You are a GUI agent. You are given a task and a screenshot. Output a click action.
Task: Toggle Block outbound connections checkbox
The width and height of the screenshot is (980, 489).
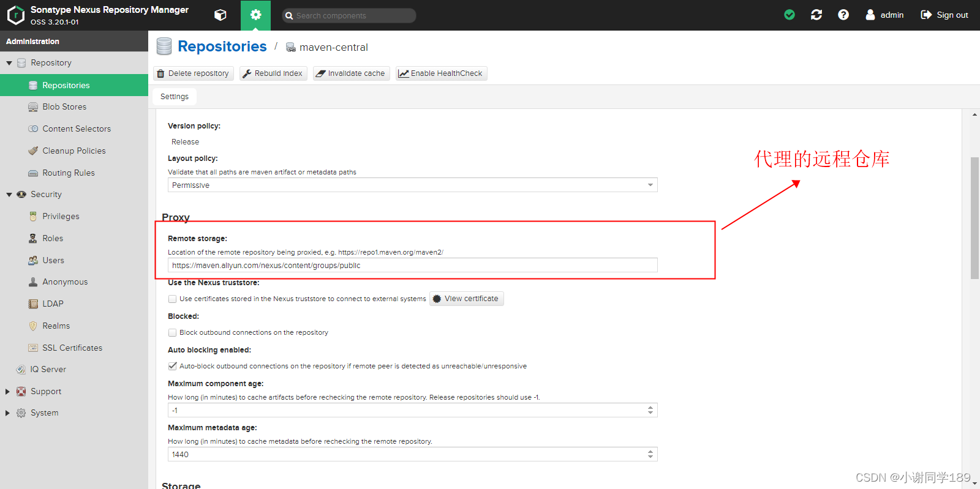pos(173,333)
